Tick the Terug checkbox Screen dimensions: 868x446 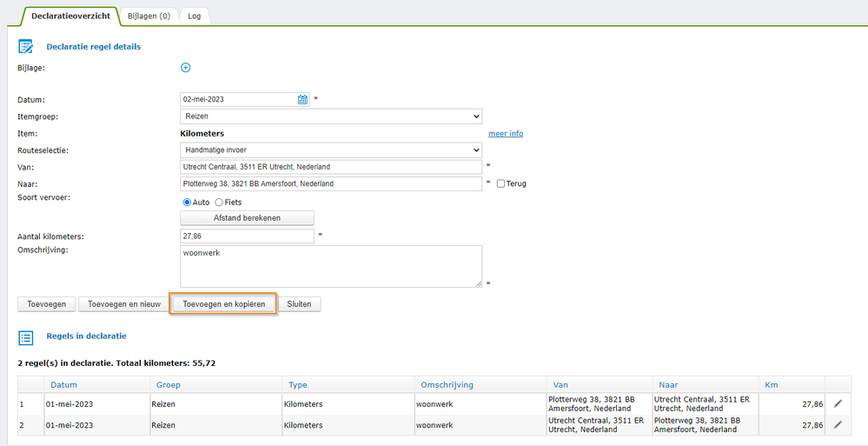click(x=500, y=184)
